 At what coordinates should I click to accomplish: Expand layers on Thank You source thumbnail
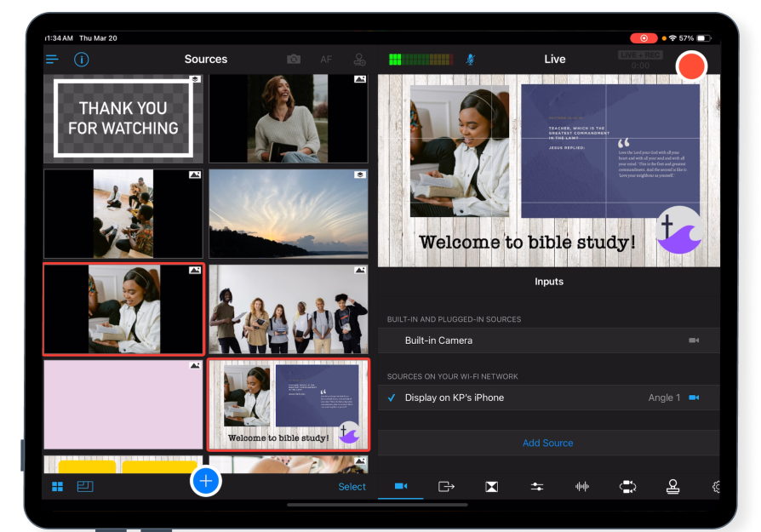point(193,79)
